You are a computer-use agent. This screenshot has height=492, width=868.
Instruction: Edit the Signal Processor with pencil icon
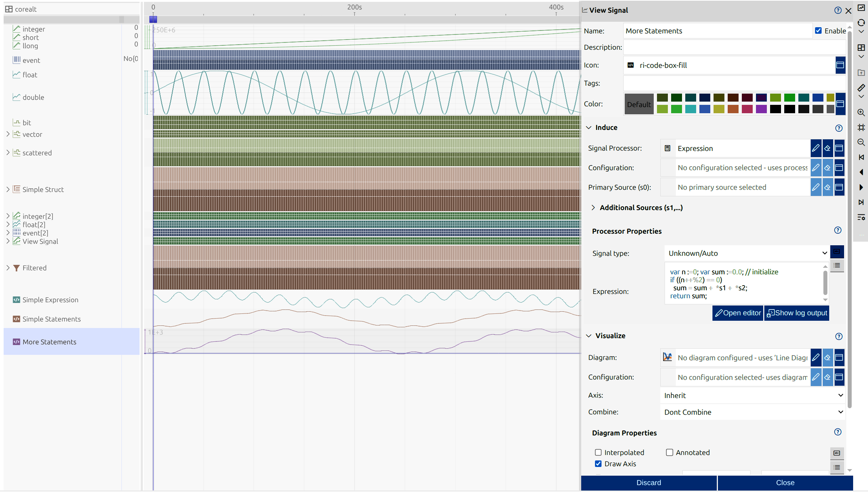(815, 148)
